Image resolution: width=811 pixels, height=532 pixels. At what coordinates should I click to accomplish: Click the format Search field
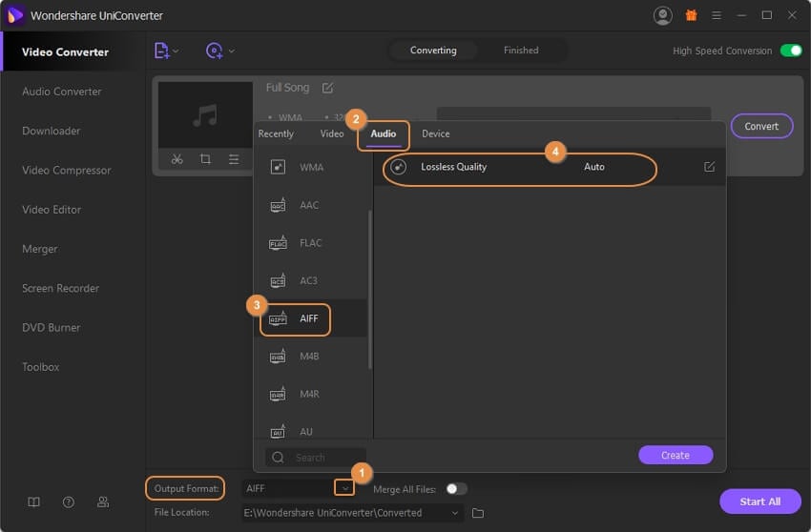pyautogui.click(x=317, y=458)
